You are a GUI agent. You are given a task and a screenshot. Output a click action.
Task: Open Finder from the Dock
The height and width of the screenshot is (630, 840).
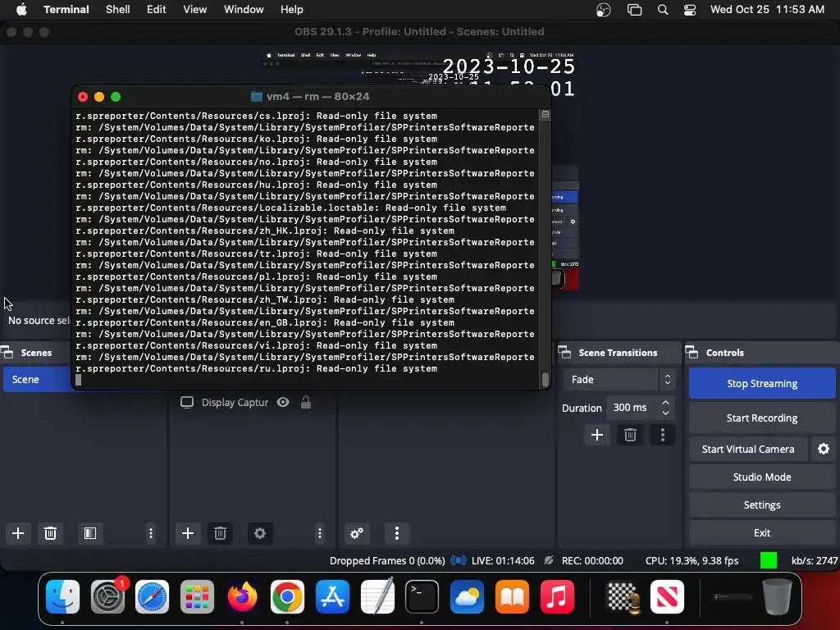(62, 597)
